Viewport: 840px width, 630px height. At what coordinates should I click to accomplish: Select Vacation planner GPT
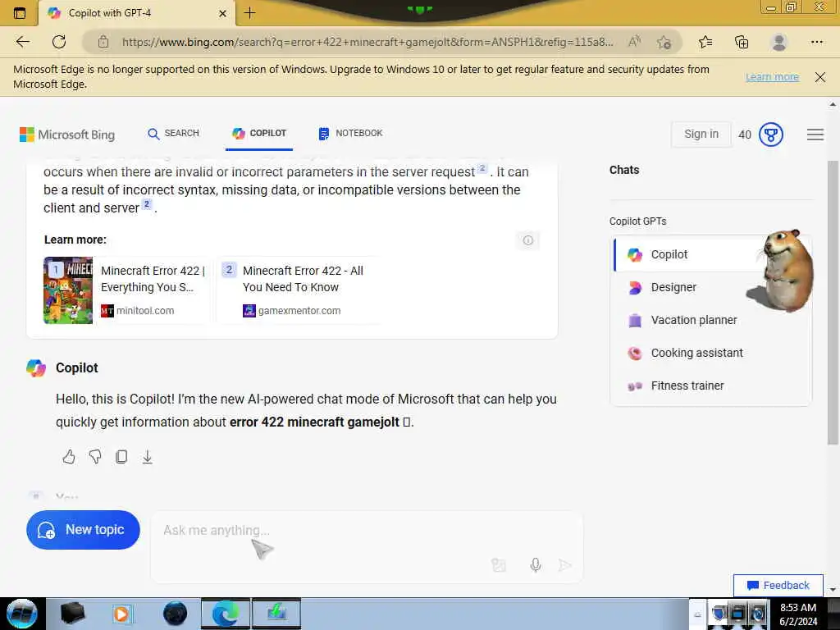click(711, 321)
